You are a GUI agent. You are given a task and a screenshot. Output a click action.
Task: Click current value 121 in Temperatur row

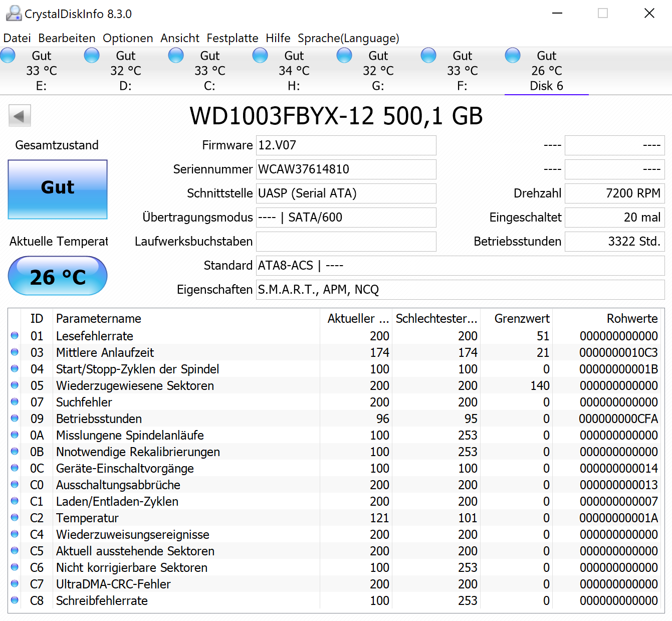379,518
